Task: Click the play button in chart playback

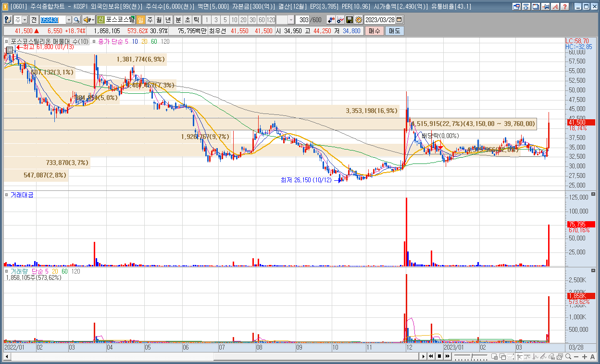Action: (x=424, y=356)
